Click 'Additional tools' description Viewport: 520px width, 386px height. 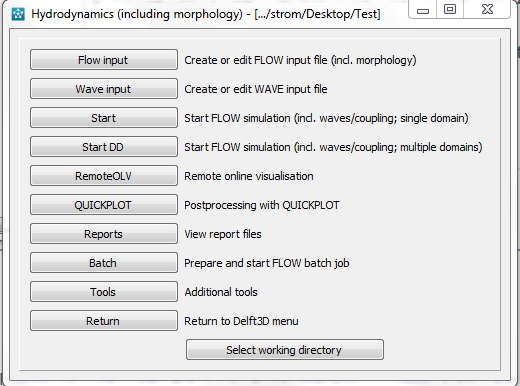(221, 292)
